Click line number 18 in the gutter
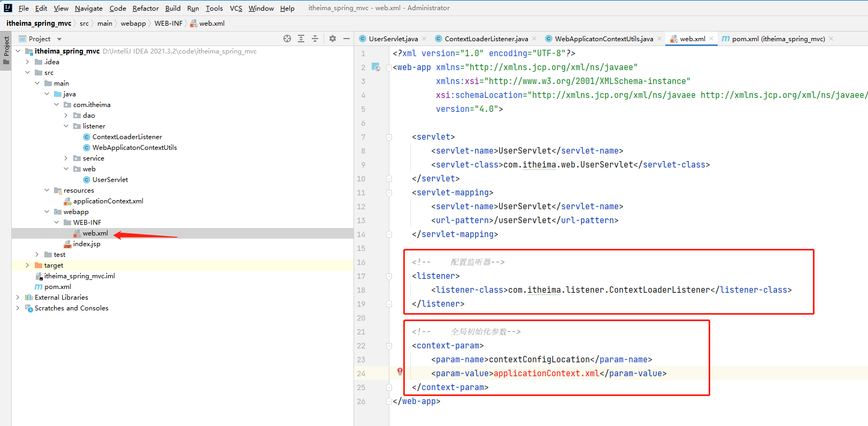 (361, 290)
